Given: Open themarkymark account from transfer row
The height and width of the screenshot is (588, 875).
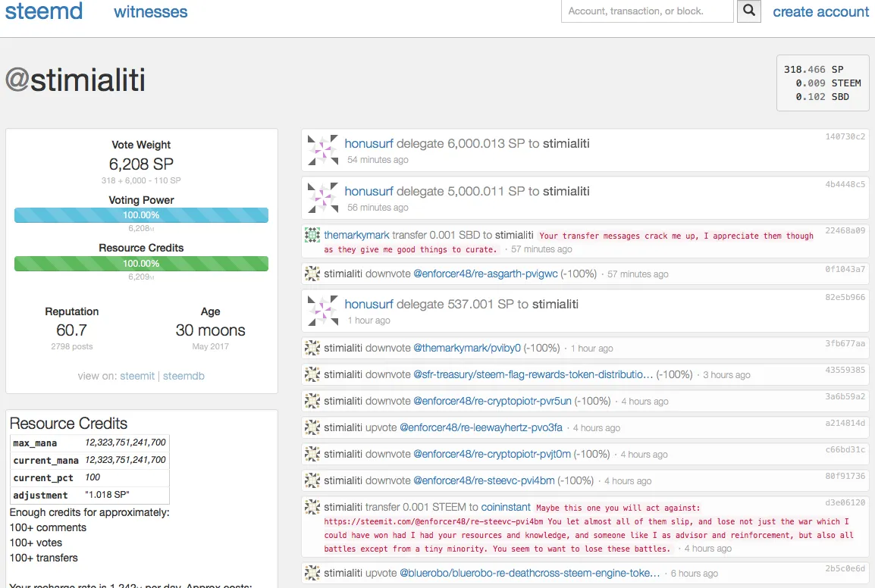Looking at the screenshot, I should pyautogui.click(x=356, y=235).
